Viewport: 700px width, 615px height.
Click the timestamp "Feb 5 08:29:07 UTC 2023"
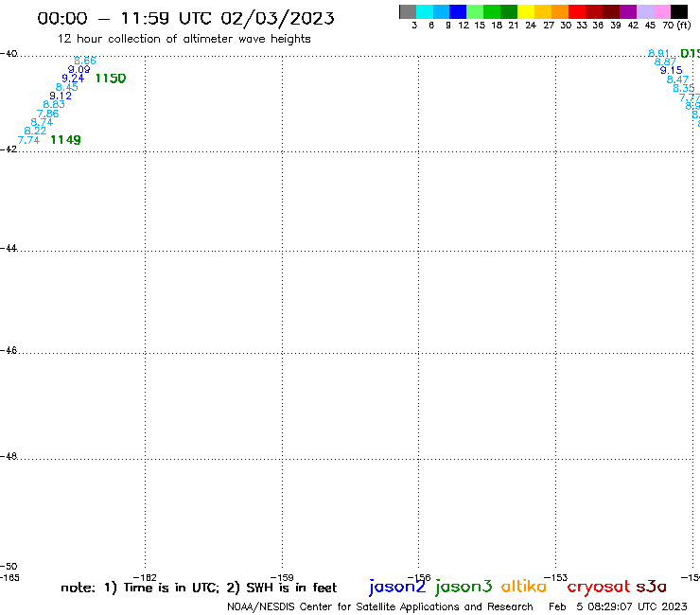pos(618,606)
